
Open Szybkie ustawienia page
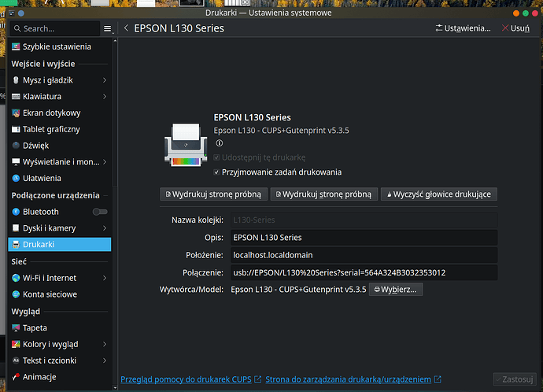point(60,46)
